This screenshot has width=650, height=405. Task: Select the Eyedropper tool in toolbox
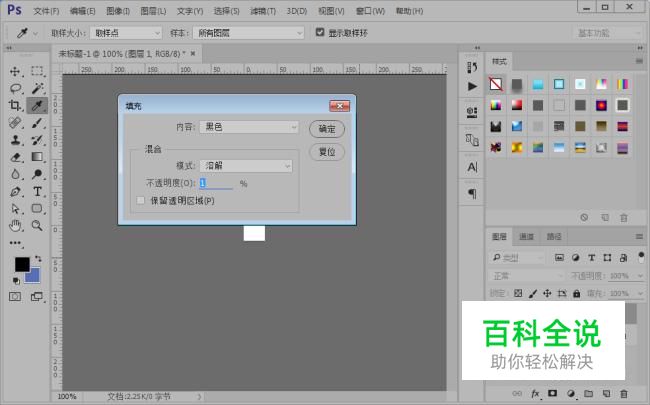37,106
